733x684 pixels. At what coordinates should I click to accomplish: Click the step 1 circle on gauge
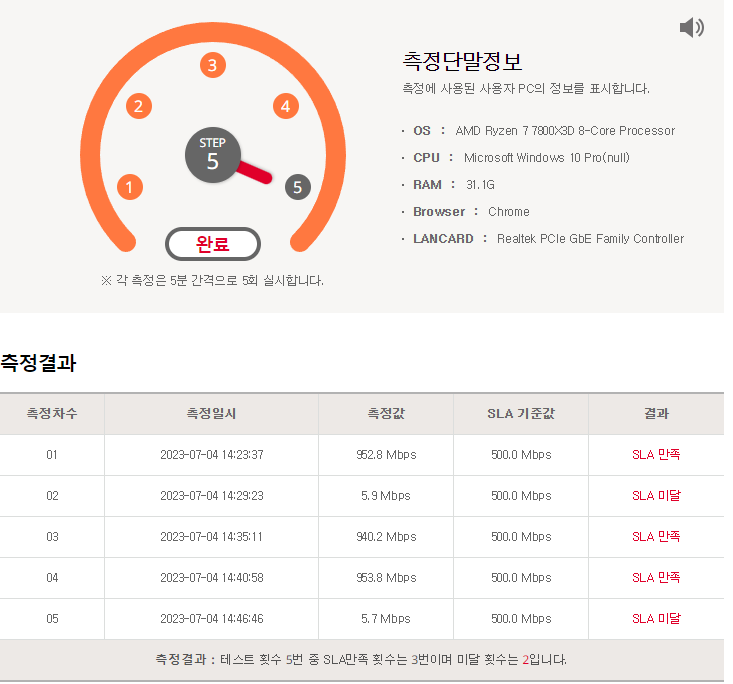tap(130, 187)
